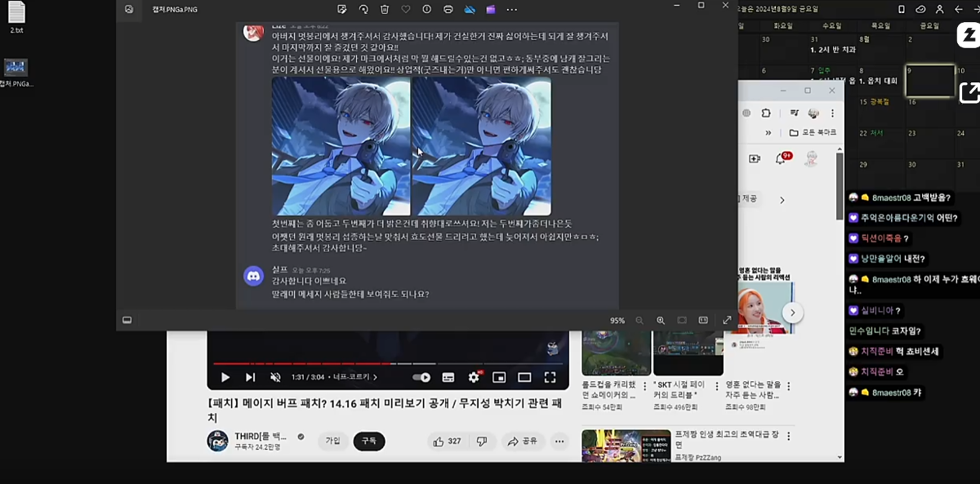Viewport: 980px width, 484px height.
Task: Open the browser Extensions puzzle-piece icon
Action: point(765,113)
